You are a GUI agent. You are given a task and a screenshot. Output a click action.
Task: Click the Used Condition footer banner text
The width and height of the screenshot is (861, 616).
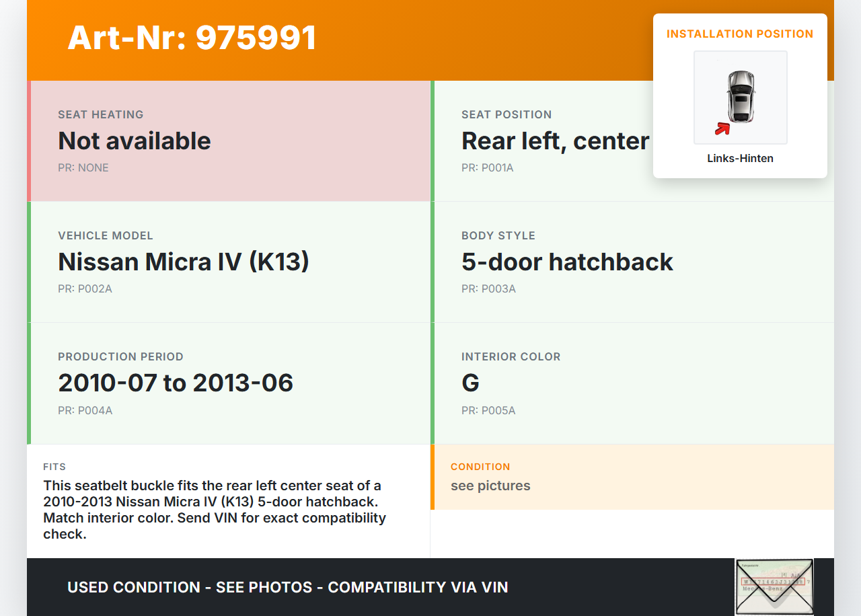pos(287,587)
